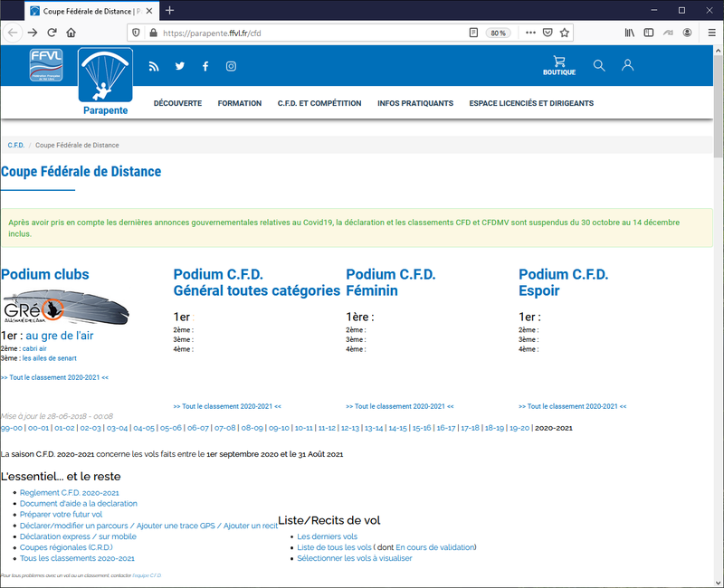Screen dimensions: 724x588
Task: Bookmark this page with the star icon
Action: [x=565, y=33]
